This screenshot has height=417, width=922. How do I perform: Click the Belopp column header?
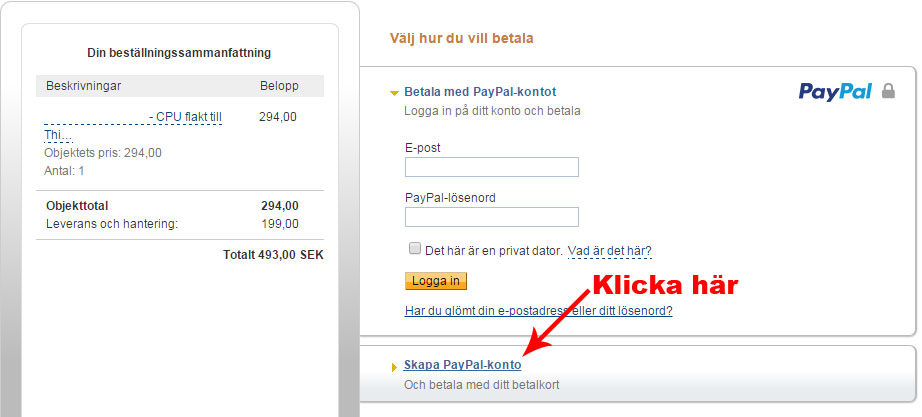click(x=279, y=86)
